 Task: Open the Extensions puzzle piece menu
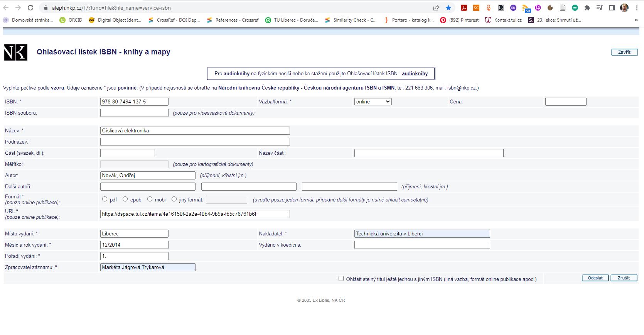point(587,8)
